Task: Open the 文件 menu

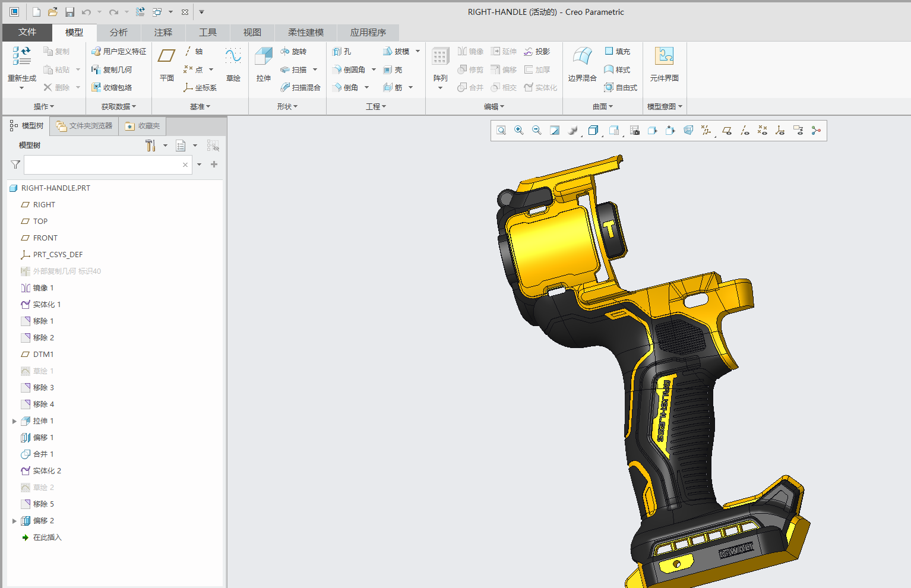Action: tap(27, 33)
